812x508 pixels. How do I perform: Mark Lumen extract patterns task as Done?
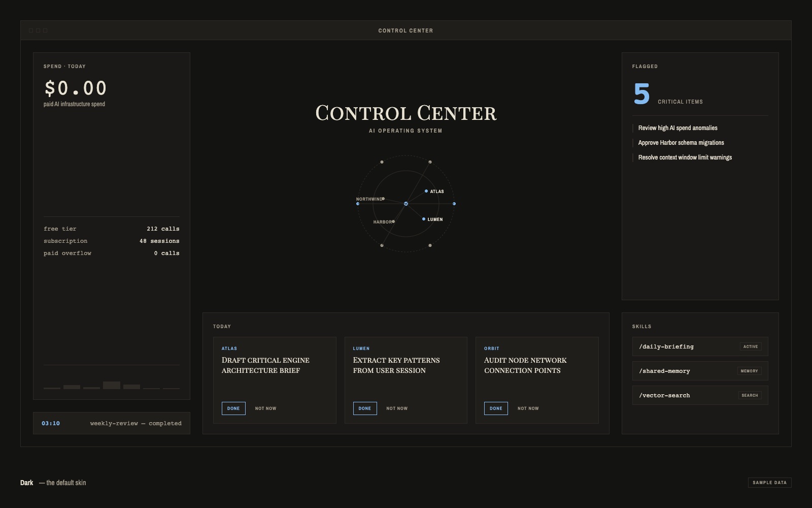(x=365, y=408)
